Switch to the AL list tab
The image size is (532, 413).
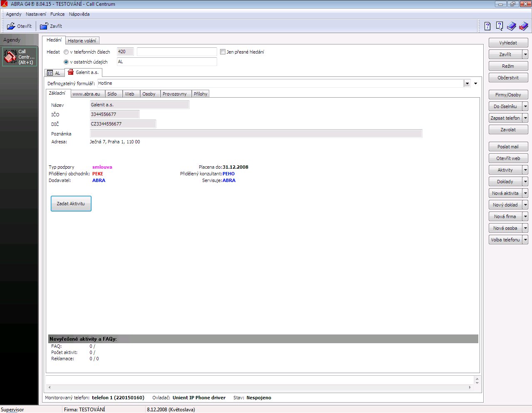click(x=54, y=73)
